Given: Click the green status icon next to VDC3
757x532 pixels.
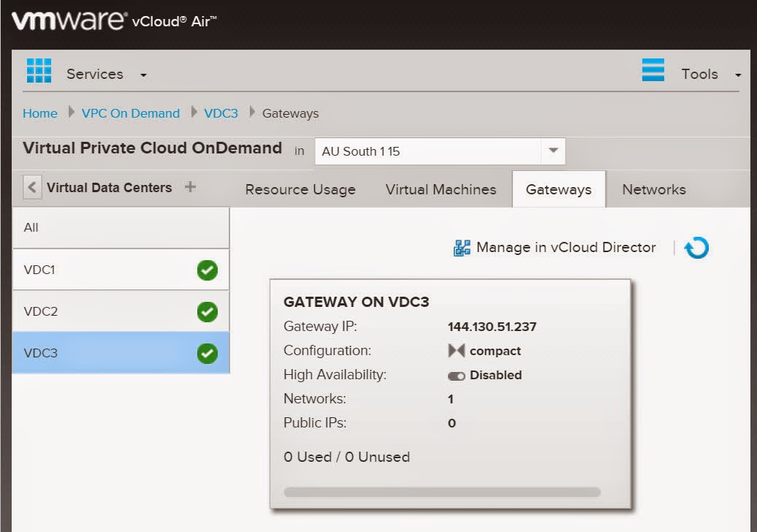Looking at the screenshot, I should 207,353.
